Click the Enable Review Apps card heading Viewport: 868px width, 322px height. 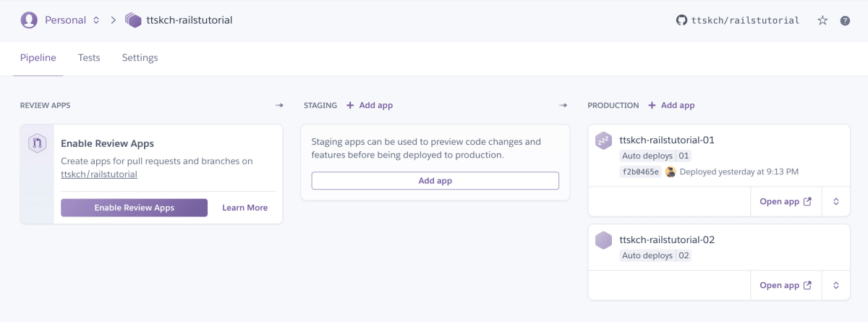point(107,144)
